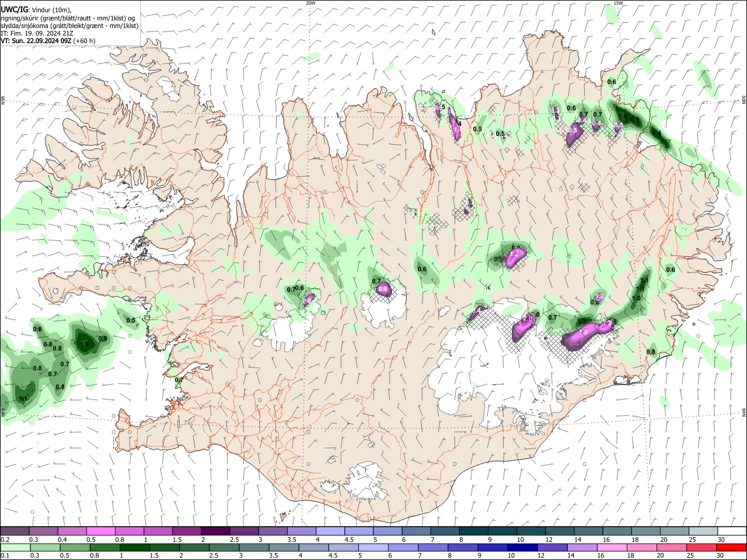Click the '18' number label under upper legend
This screenshot has width=747, height=560.
634,540
